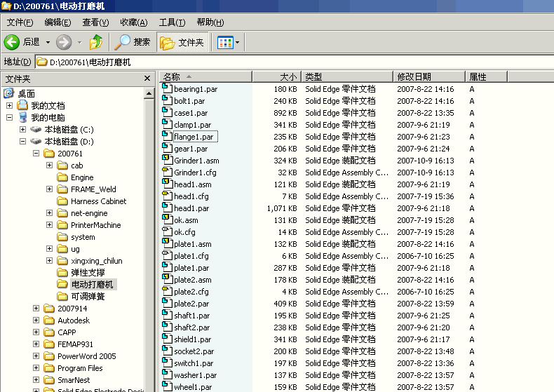Select Grinder1.asm assembly icon
Screen dimensions: 554x392
[x=167, y=160]
